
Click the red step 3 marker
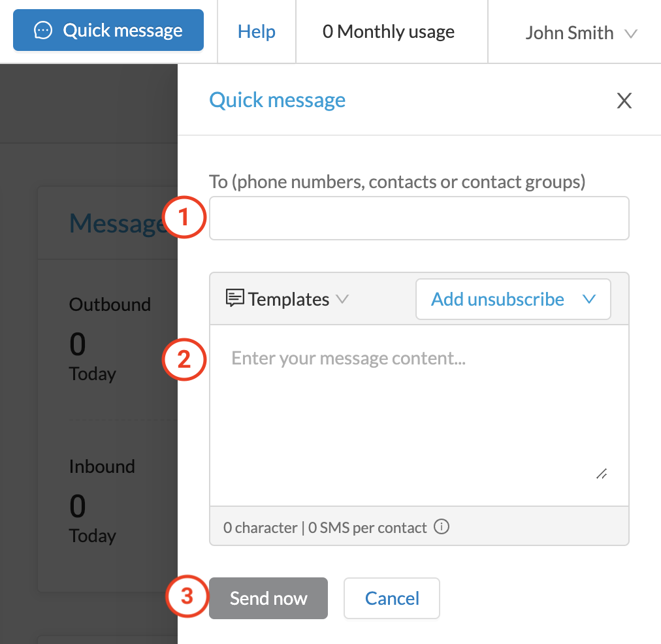[x=187, y=596]
